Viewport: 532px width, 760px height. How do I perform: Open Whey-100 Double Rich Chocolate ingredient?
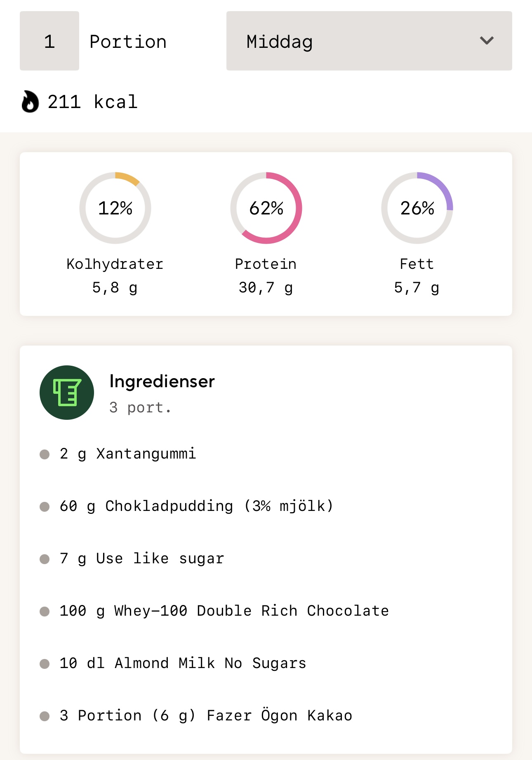[224, 611]
